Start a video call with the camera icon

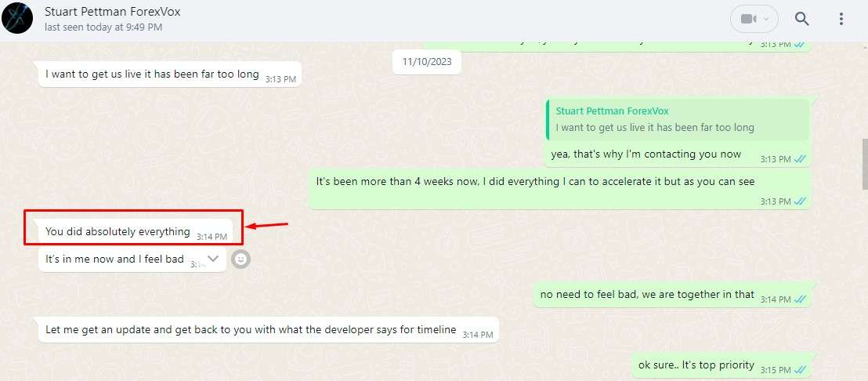(748, 20)
